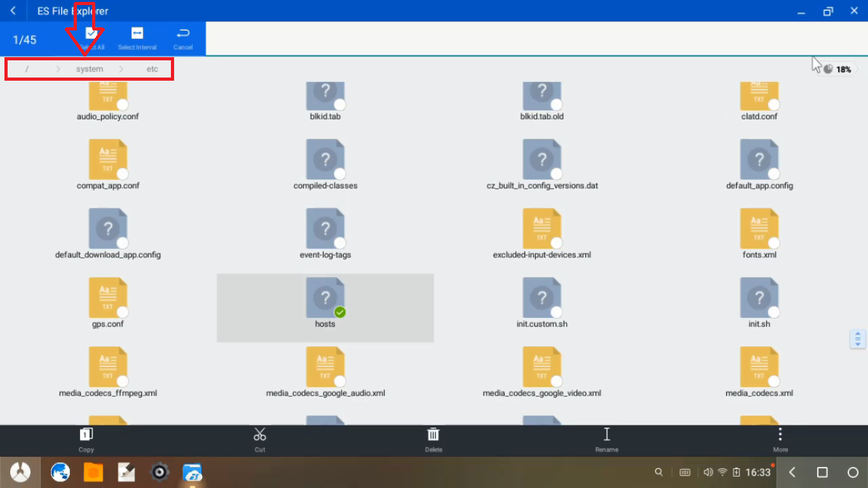Click the clatd.conf file icon
This screenshot has width=868, height=488.
pyautogui.click(x=759, y=95)
